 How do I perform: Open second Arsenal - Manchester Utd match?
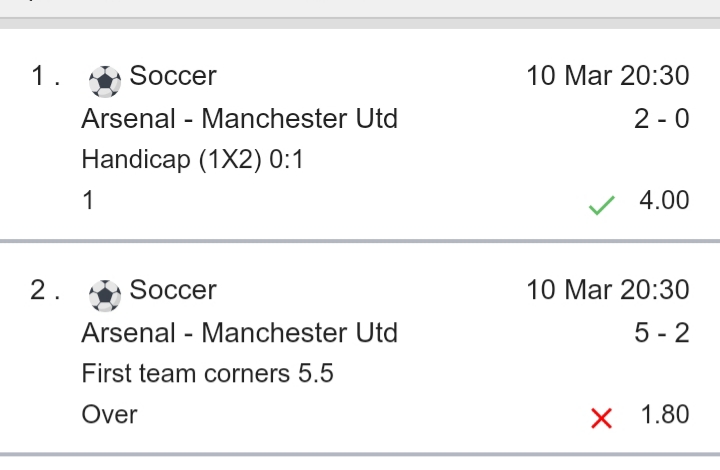coord(239,333)
